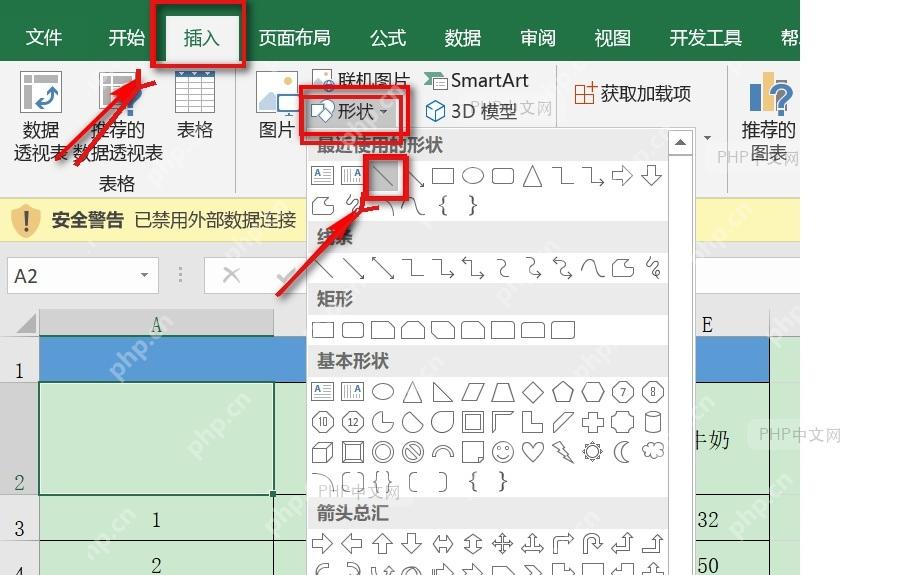
Task: Pick the straight line in 最近使用的形状
Action: pyautogui.click(x=383, y=175)
